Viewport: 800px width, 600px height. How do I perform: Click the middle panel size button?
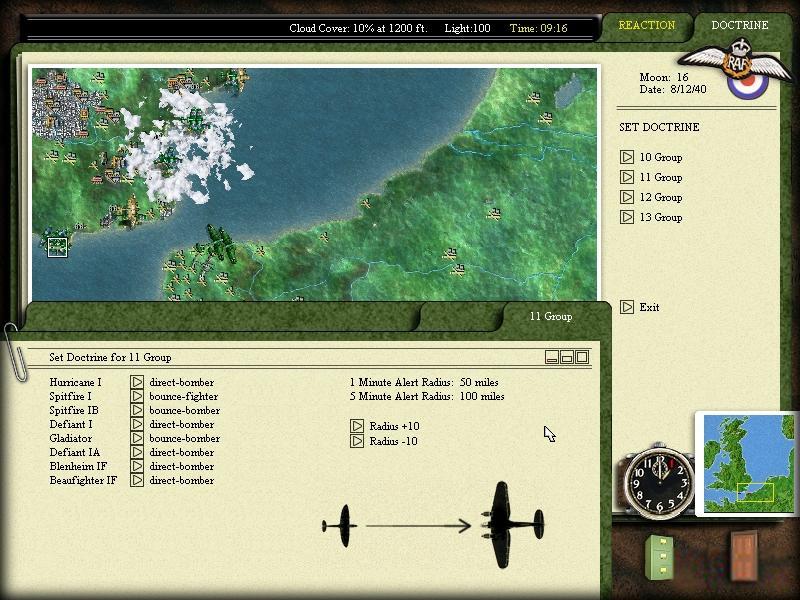[x=567, y=357]
